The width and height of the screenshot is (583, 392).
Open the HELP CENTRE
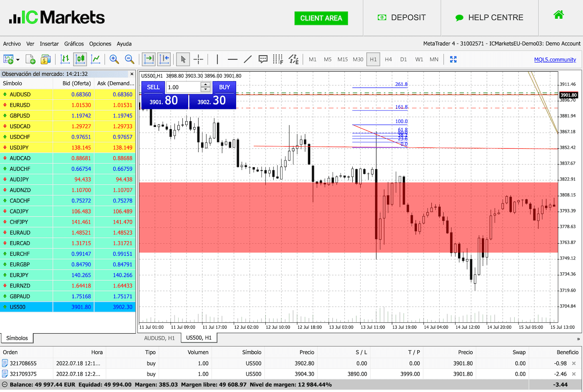coord(489,17)
